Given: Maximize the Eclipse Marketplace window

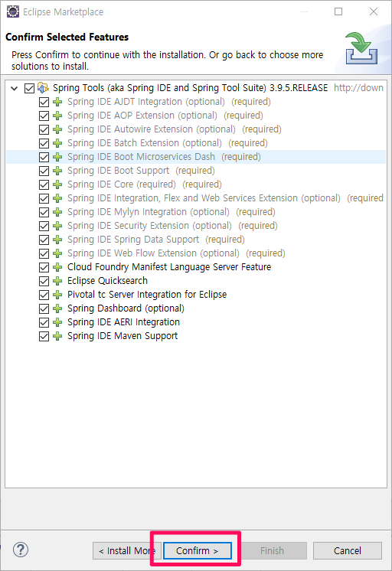Looking at the screenshot, I should pyautogui.click(x=338, y=11).
